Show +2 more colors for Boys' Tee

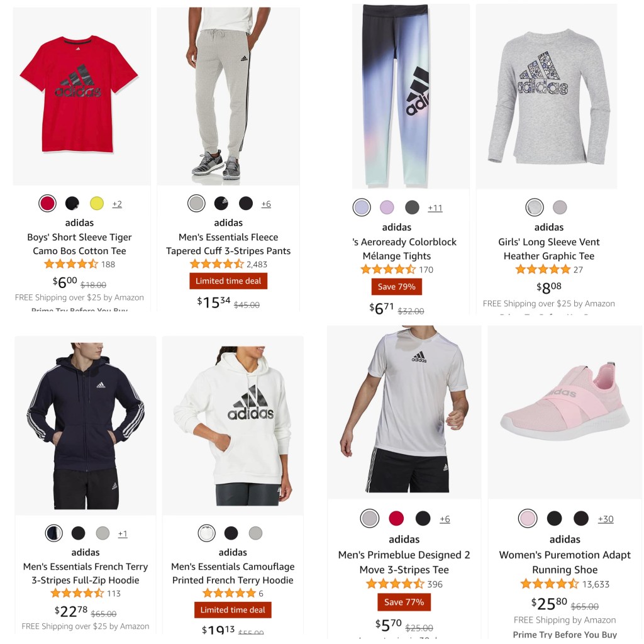[x=117, y=204]
